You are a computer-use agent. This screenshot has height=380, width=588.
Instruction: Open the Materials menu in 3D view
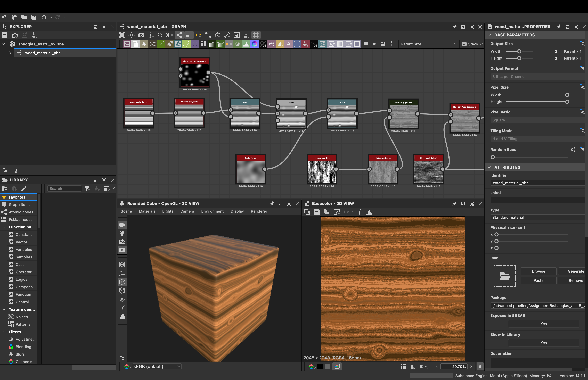tap(147, 211)
